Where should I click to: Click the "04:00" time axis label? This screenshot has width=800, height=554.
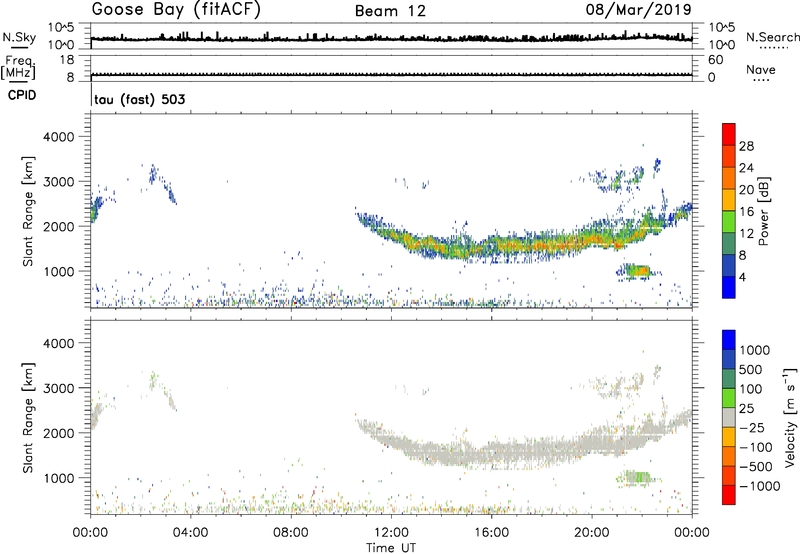(190, 533)
